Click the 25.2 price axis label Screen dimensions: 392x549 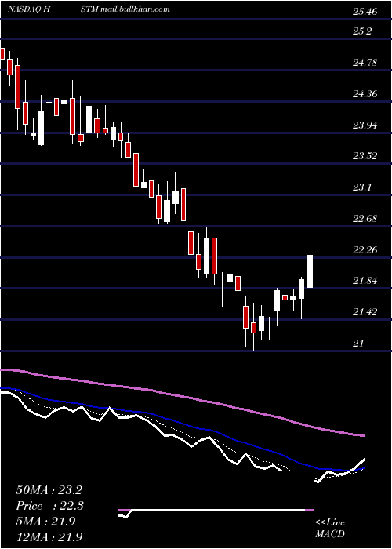coord(362,31)
